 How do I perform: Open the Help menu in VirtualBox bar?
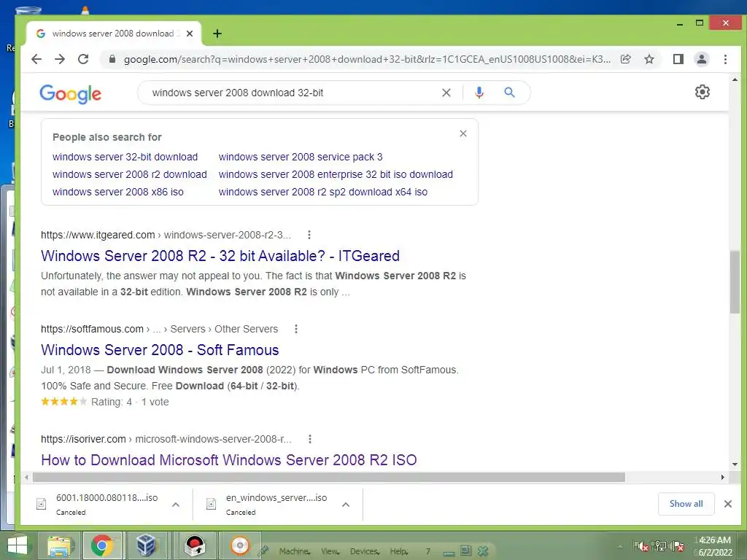point(399,551)
